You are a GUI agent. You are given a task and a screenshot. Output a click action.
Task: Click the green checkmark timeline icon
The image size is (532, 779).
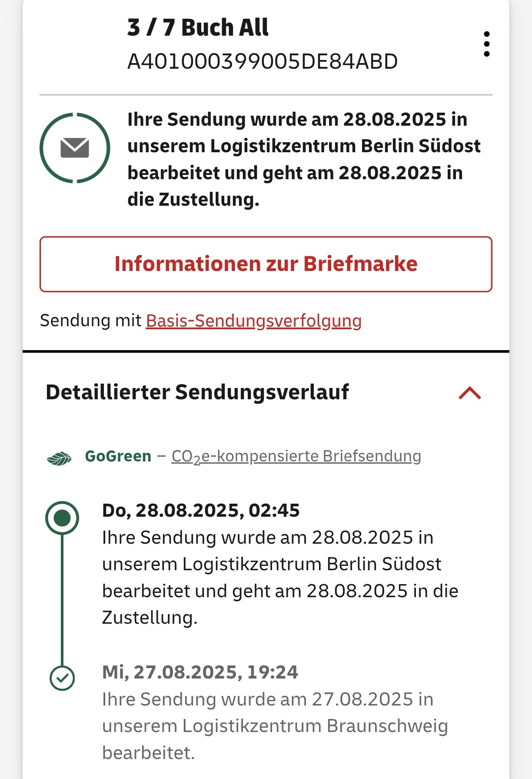[x=62, y=678]
